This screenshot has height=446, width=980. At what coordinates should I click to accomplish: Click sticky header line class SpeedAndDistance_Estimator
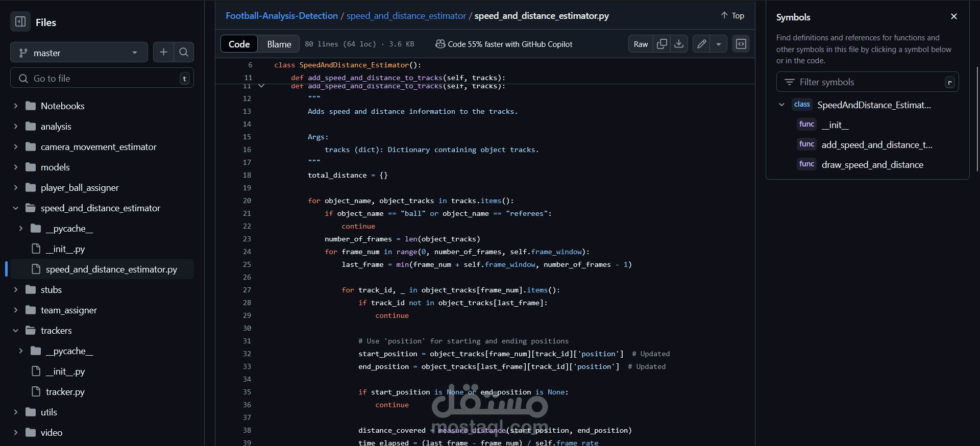(348, 65)
